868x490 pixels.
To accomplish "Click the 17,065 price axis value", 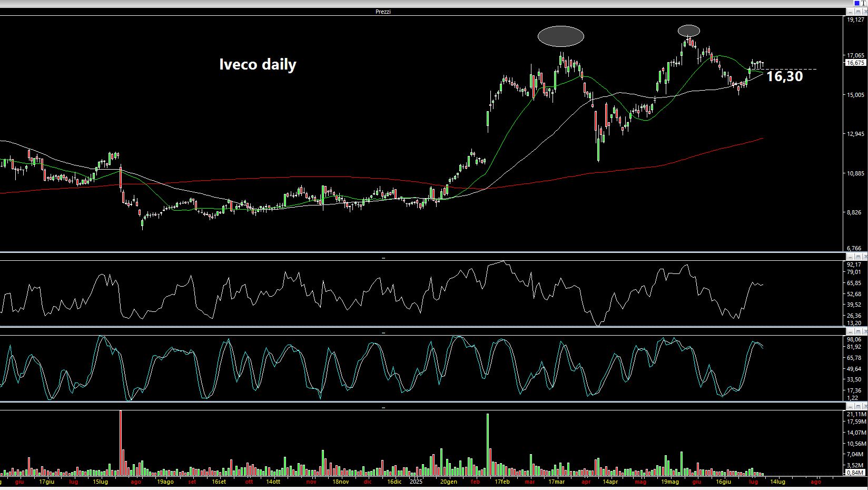I will [x=855, y=55].
